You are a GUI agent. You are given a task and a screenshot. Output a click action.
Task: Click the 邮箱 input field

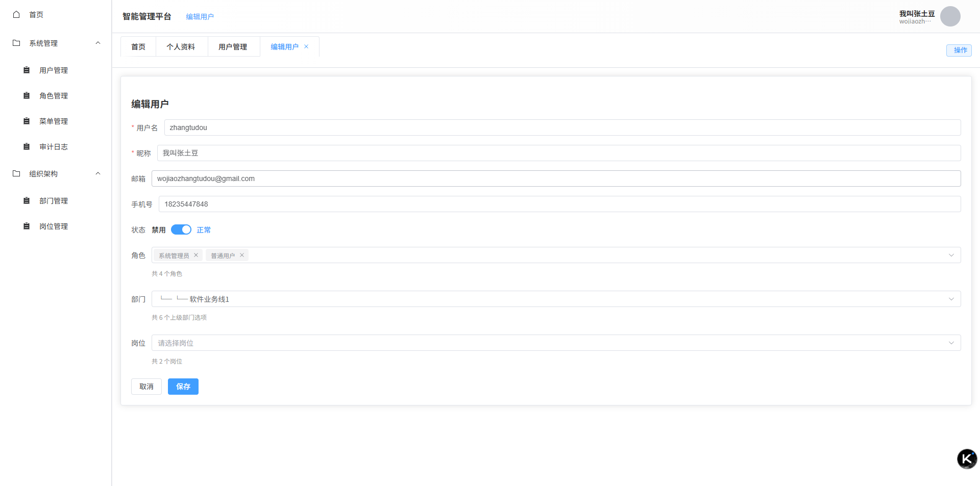coord(556,178)
